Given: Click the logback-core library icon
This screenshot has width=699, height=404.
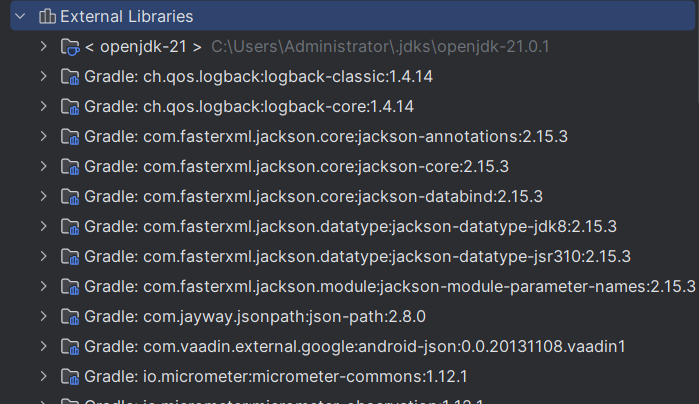Looking at the screenshot, I should (70, 107).
